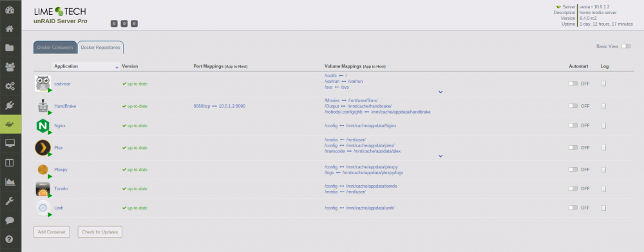Expand cadvisor volume mappings chevron
Viewport: 644px width, 252px height.
coord(440,92)
